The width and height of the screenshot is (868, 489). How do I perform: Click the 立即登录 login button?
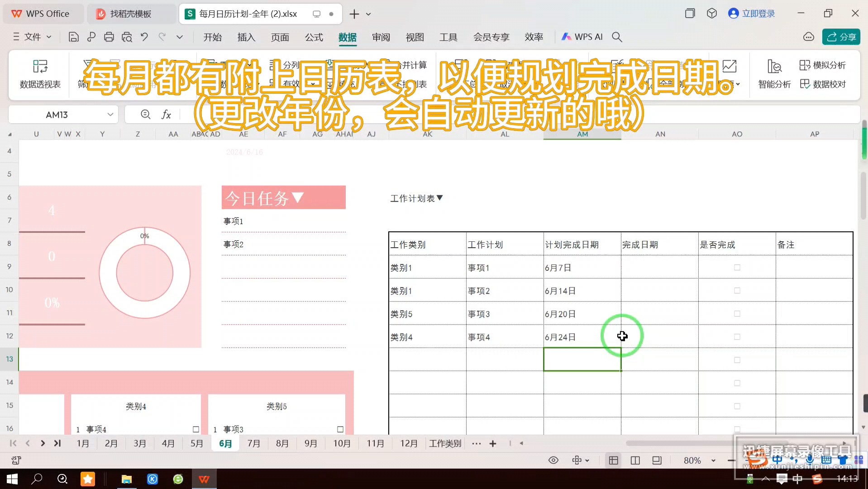pos(751,13)
